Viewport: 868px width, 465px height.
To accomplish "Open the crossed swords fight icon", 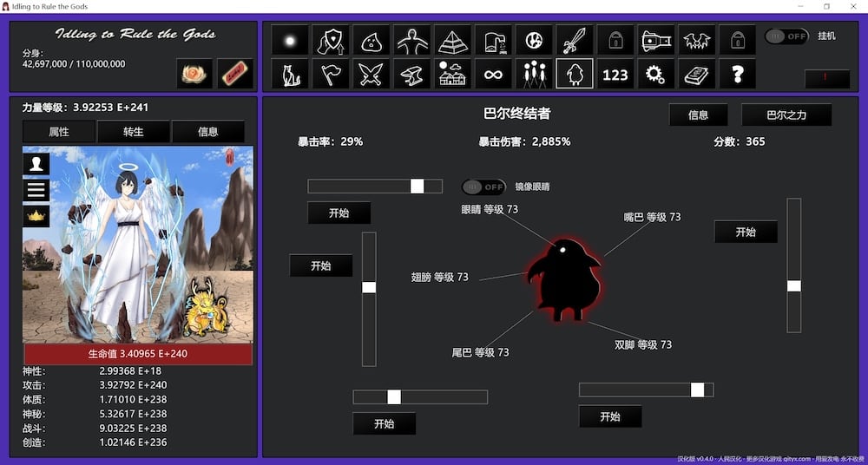I will coord(371,74).
